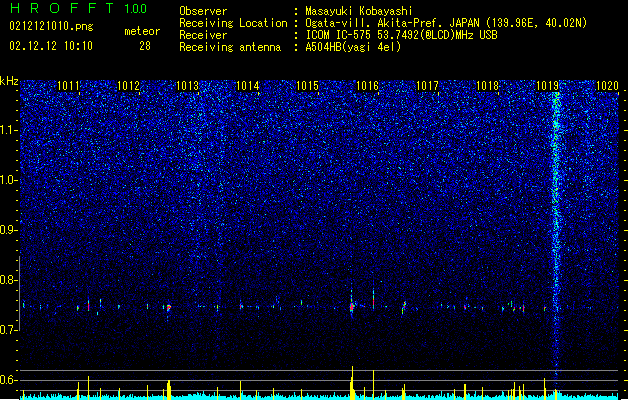This screenshot has height=400, width=629.
Task: Select the meteor count 28
Action: pyautogui.click(x=145, y=46)
